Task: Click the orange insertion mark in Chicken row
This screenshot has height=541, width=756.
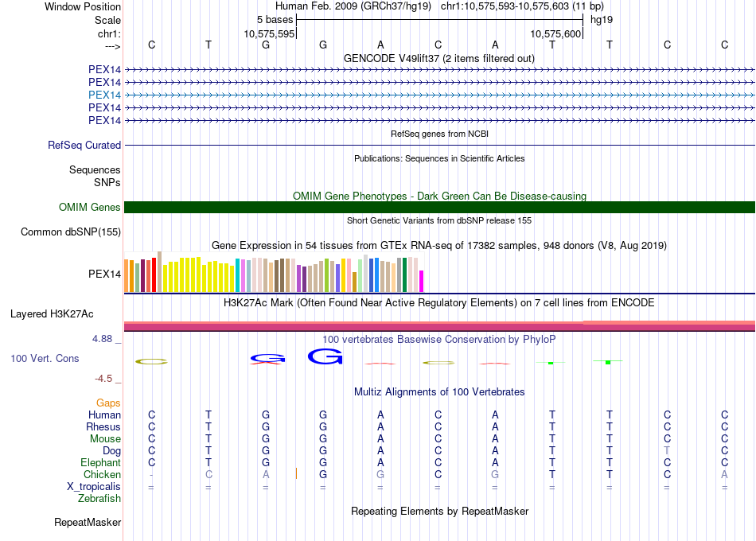Action: click(296, 473)
